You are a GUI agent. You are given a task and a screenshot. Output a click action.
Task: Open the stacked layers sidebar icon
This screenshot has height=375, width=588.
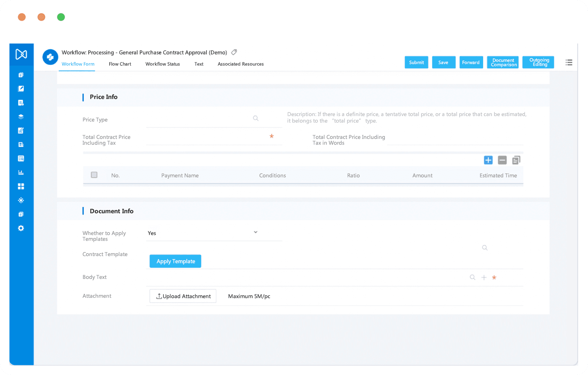pyautogui.click(x=21, y=117)
